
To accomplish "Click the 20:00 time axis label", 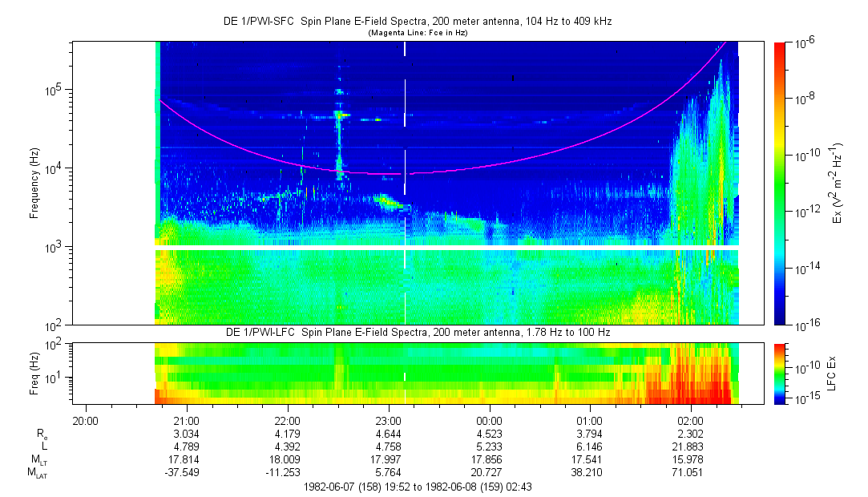I will tap(86, 420).
